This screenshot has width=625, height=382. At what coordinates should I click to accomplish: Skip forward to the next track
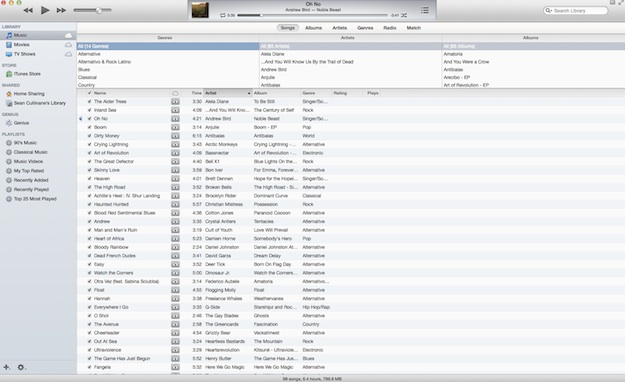tap(61, 10)
